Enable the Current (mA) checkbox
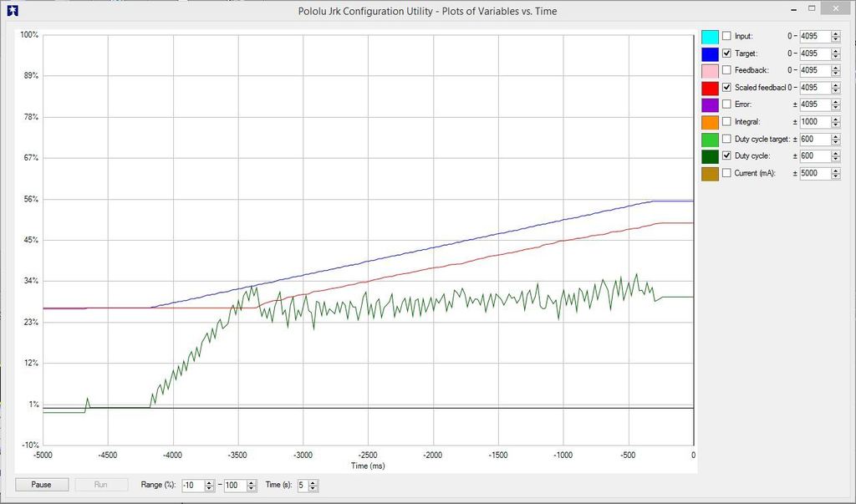856x504 pixels. click(726, 173)
